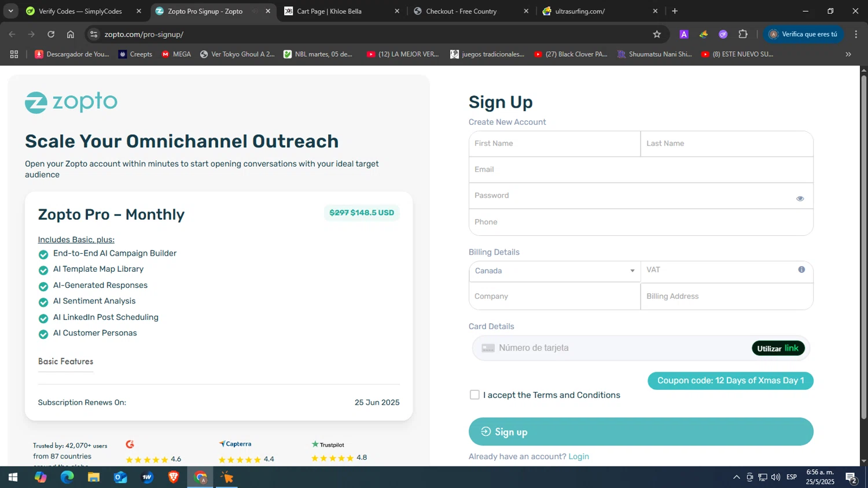Click the ESP language indicator
This screenshot has width=868, height=488.
click(792, 477)
